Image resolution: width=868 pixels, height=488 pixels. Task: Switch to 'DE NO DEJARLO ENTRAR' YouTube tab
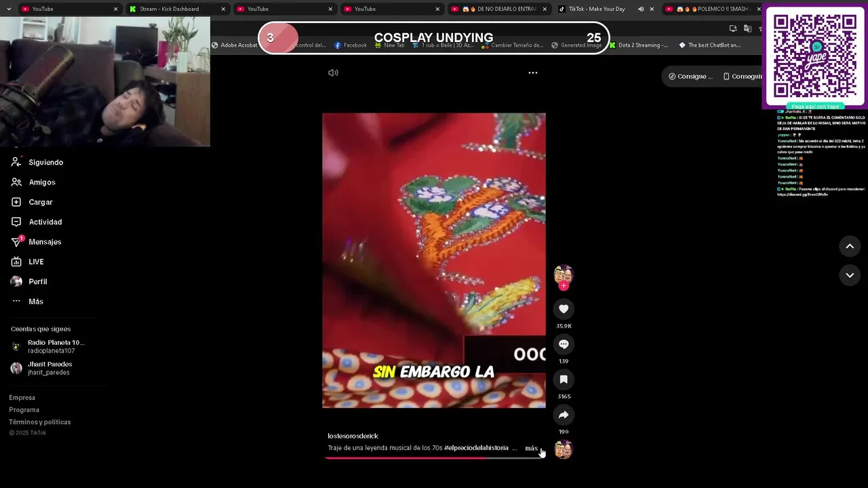[499, 9]
